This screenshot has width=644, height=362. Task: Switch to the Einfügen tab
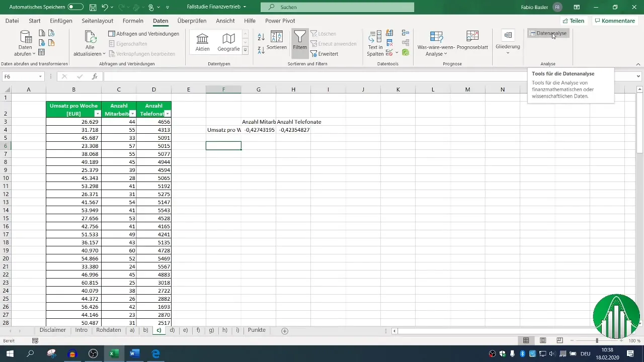pos(61,21)
